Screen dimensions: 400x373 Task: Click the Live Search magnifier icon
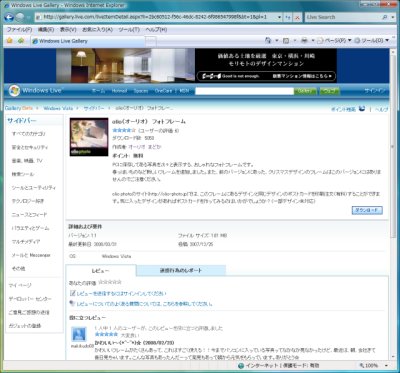pos(385,17)
